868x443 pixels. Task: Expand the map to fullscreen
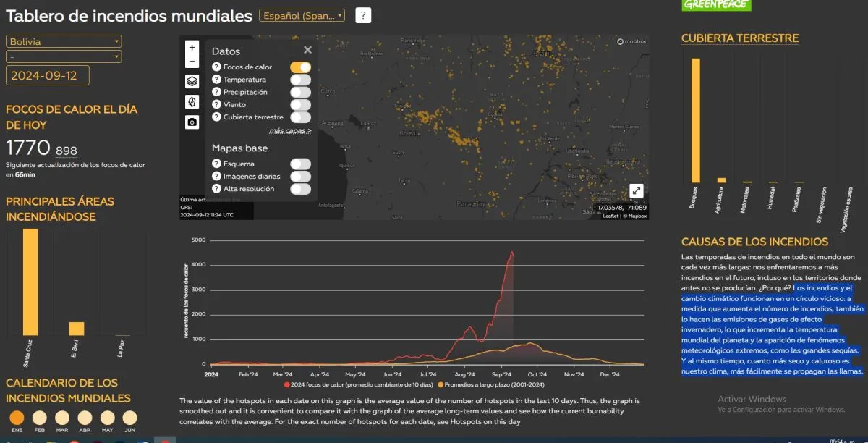pyautogui.click(x=636, y=190)
